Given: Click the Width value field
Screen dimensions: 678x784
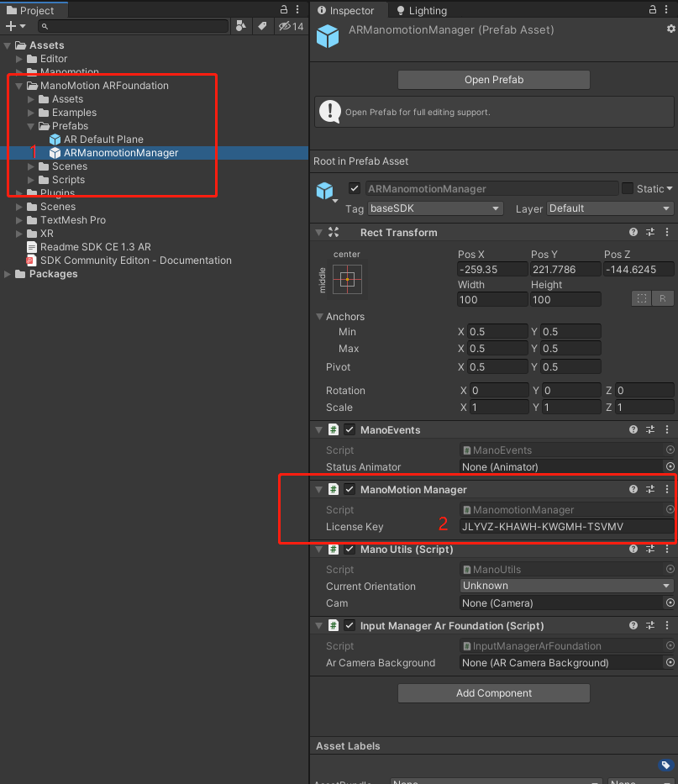Looking at the screenshot, I should 492,299.
